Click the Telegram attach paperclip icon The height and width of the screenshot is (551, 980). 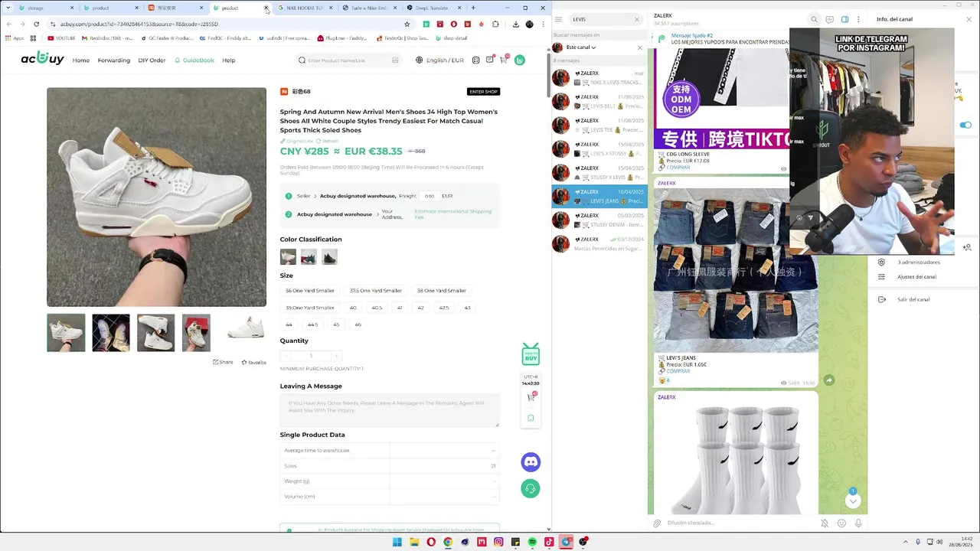tap(657, 523)
